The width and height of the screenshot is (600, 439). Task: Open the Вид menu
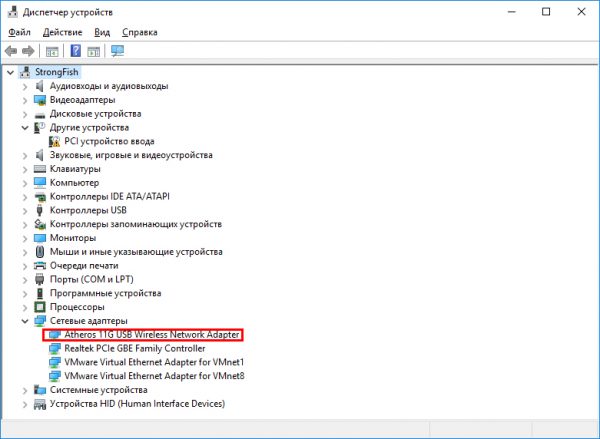pyautogui.click(x=102, y=32)
